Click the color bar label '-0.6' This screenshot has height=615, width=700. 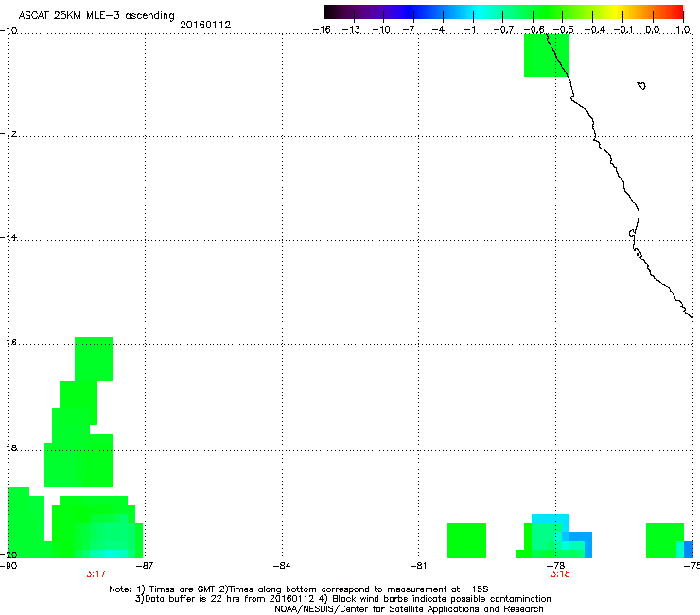click(x=534, y=30)
